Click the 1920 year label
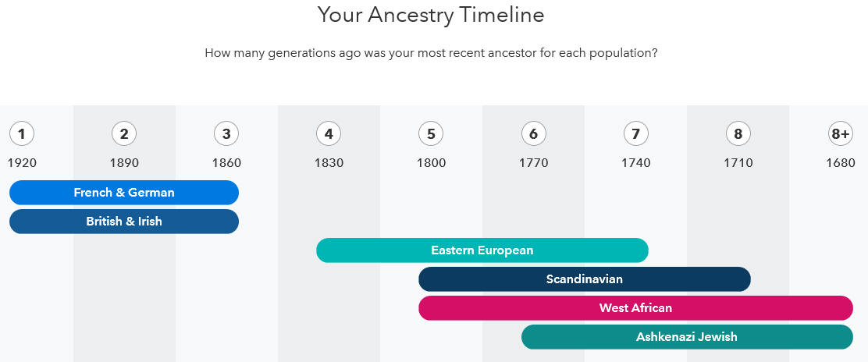 (x=22, y=163)
